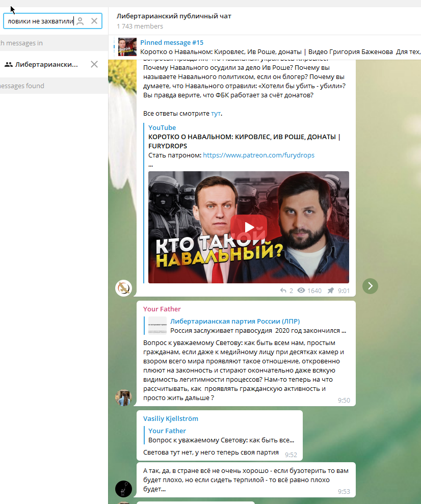Click the video title КОРОТКО О НАВАЛЬНОМ
This screenshot has height=504, width=421.
(244, 142)
